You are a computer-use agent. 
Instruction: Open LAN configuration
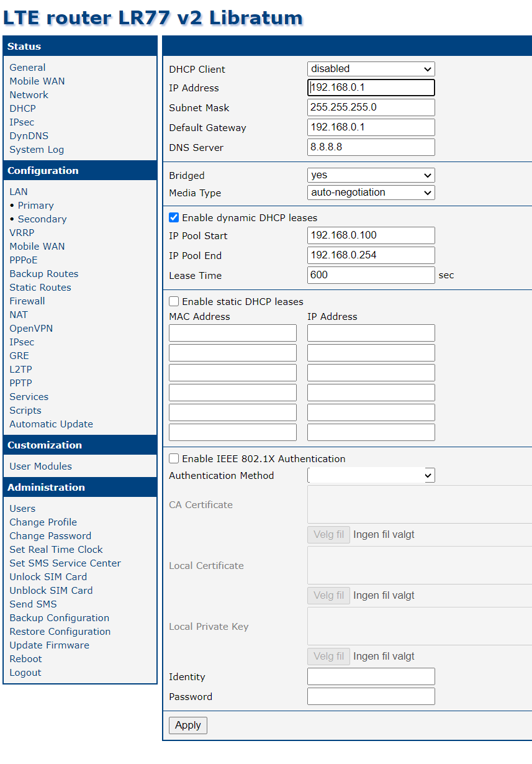coord(19,192)
